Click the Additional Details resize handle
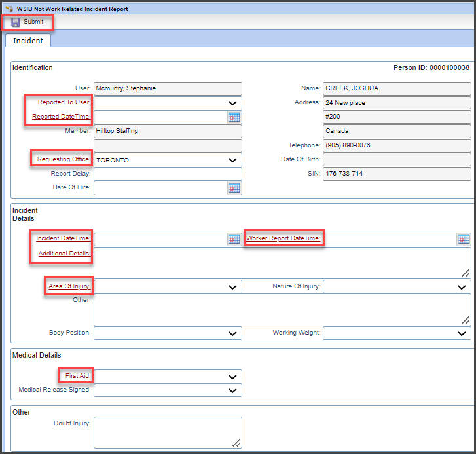The height and width of the screenshot is (454, 476). [466, 273]
